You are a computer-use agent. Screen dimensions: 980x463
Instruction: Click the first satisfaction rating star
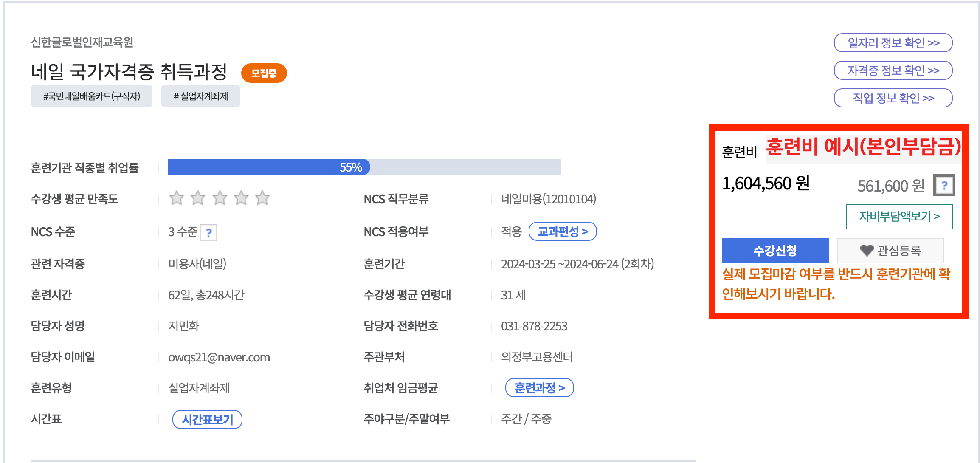pos(176,198)
